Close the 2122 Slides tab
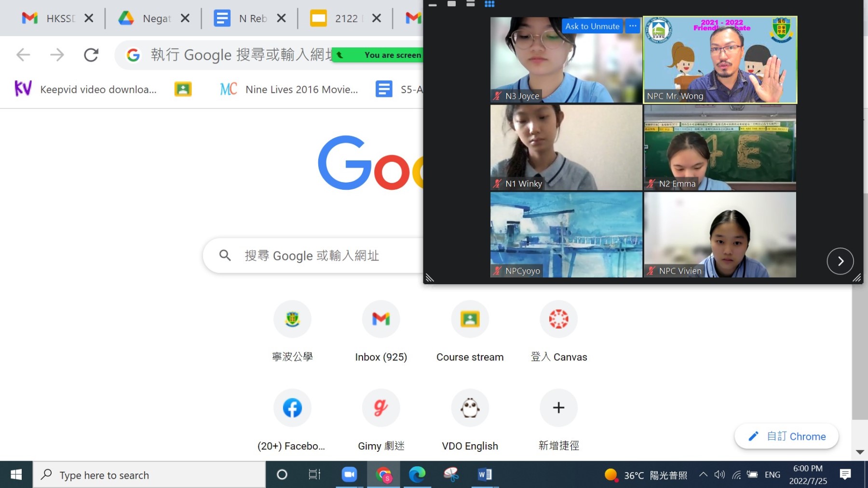Screen dimensions: 868x488 (x=377, y=18)
